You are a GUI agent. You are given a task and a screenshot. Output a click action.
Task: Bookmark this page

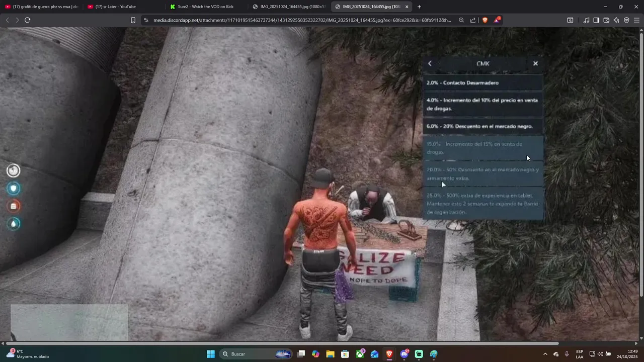(x=133, y=20)
